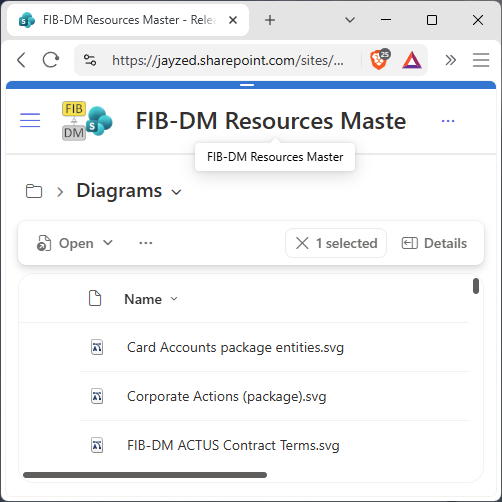Click the breadcrumb chevron before Diagrams
502x502 pixels.
[60, 192]
